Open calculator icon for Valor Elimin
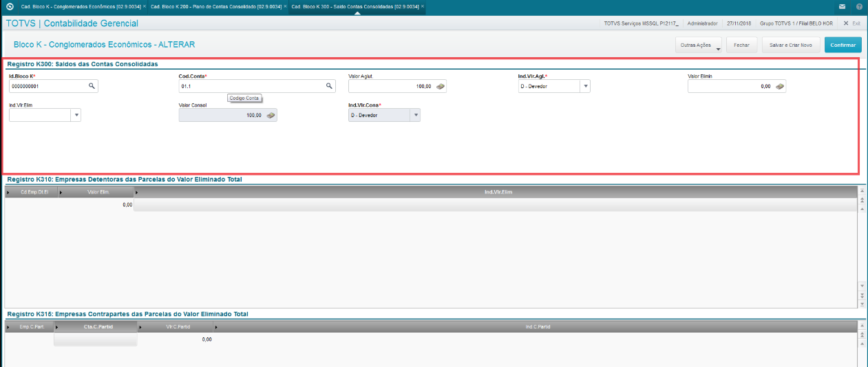Image resolution: width=868 pixels, height=367 pixels. tap(780, 87)
